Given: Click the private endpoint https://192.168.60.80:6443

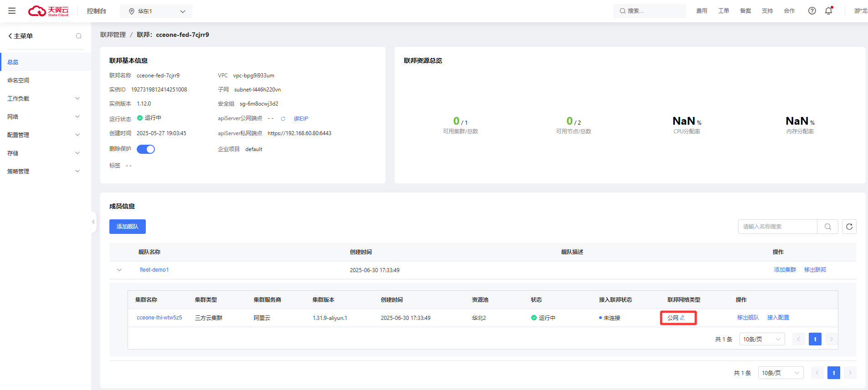Looking at the screenshot, I should pyautogui.click(x=300, y=133).
